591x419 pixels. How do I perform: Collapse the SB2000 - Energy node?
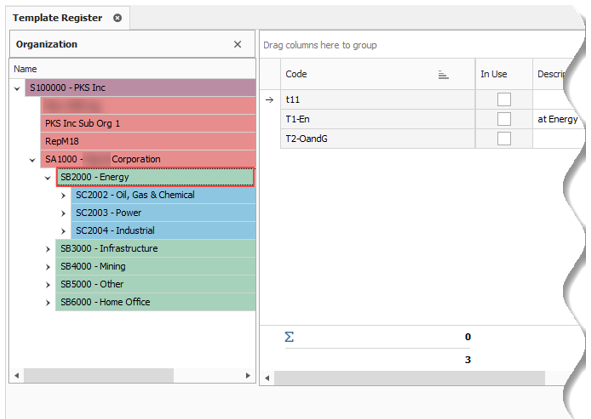[47, 178]
